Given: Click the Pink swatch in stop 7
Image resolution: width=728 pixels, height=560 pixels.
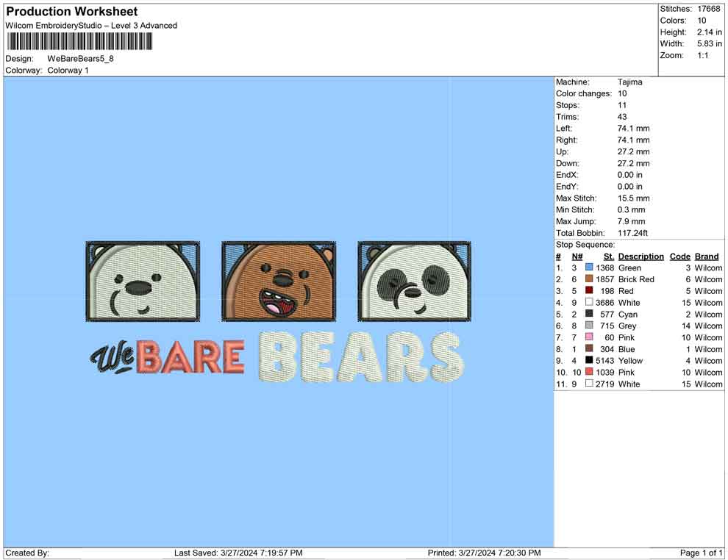Looking at the screenshot, I should 589,337.
